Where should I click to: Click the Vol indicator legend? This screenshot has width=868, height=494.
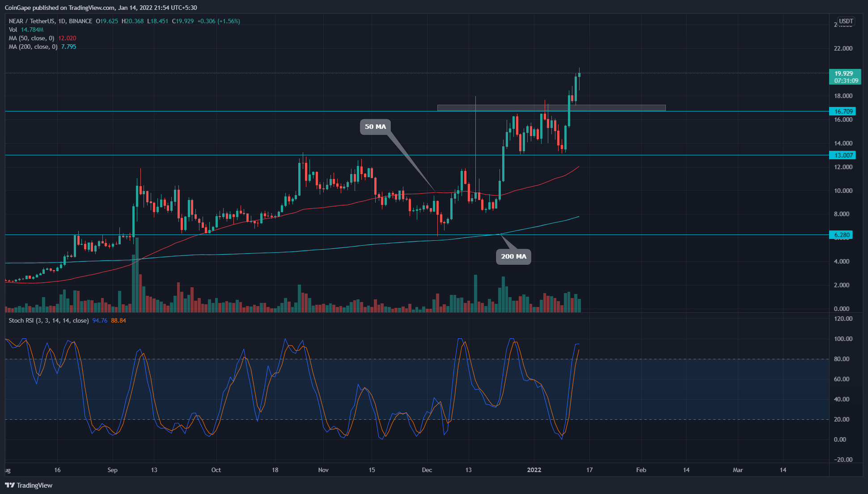[x=13, y=30]
